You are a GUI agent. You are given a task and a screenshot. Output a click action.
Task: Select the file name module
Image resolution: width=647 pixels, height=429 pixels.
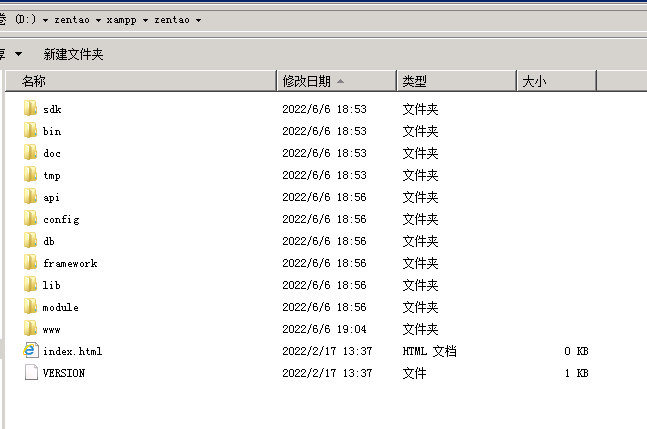[61, 307]
